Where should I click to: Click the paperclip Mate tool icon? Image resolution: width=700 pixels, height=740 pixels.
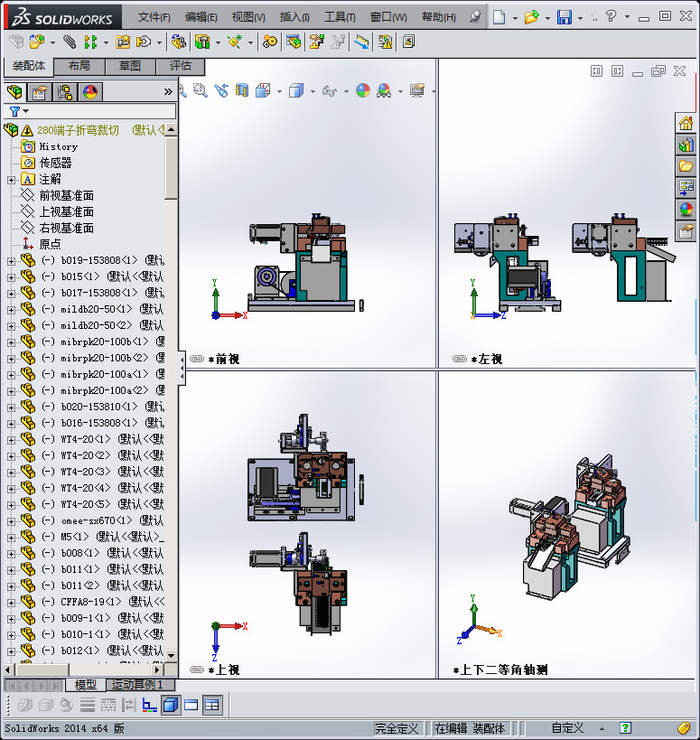(x=70, y=42)
